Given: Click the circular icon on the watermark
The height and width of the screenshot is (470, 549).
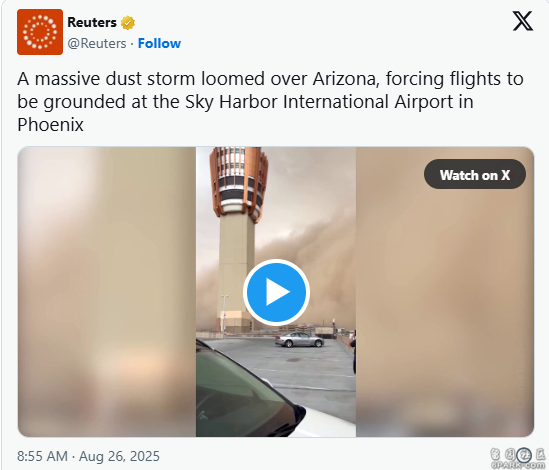Looking at the screenshot, I should tap(524, 455).
